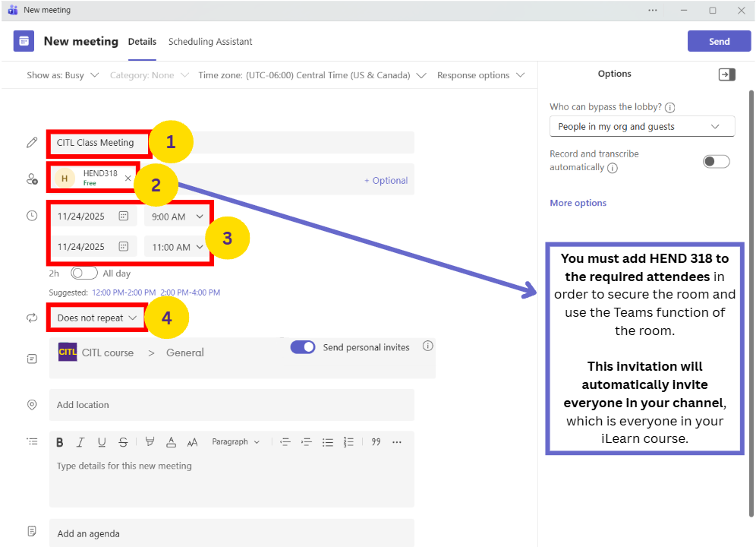Viewport: 756px width, 547px height.
Task: Apply strikethrough to the text
Action: [122, 442]
